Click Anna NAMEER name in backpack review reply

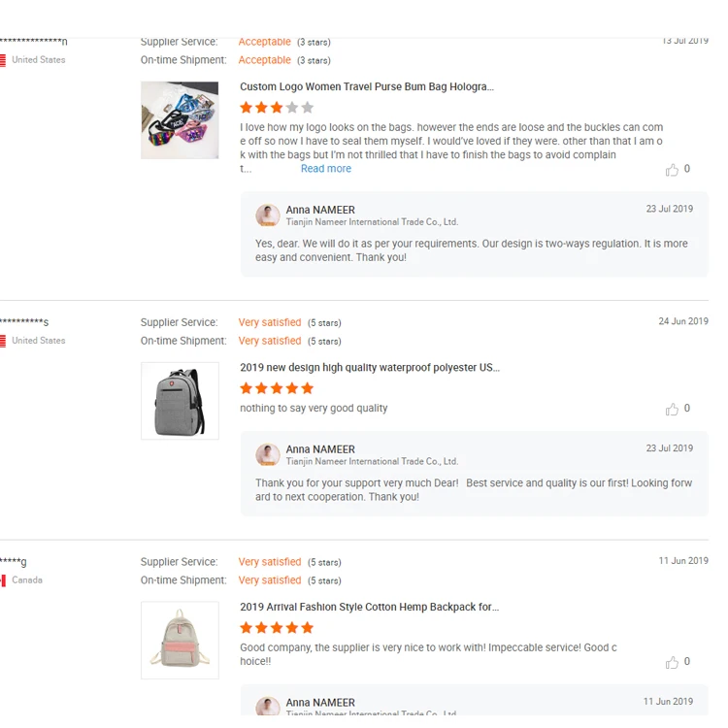[x=320, y=449]
